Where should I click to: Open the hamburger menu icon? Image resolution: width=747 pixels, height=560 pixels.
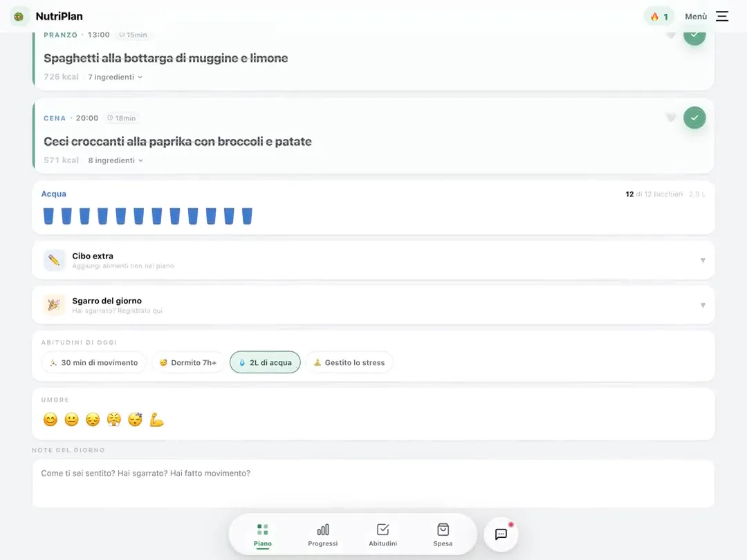coord(721,17)
